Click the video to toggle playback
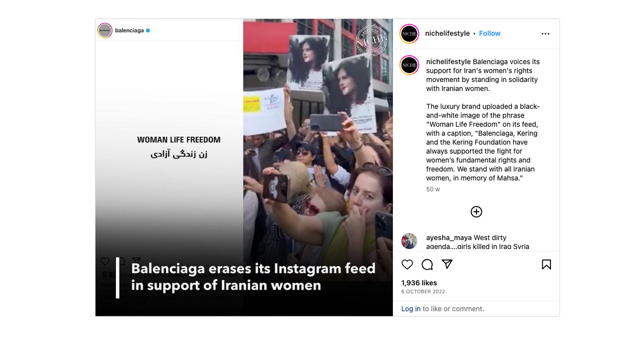 [244, 167]
